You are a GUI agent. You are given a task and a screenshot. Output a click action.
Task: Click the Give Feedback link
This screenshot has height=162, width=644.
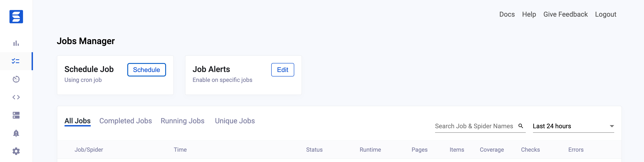(565, 14)
